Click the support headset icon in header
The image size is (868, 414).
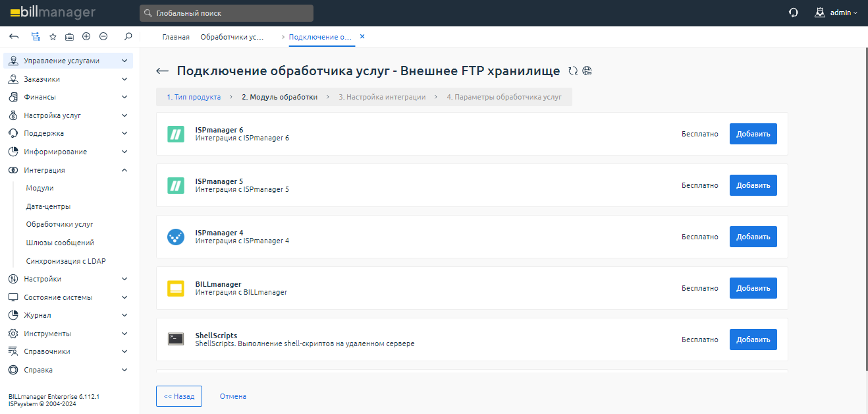(x=794, y=13)
